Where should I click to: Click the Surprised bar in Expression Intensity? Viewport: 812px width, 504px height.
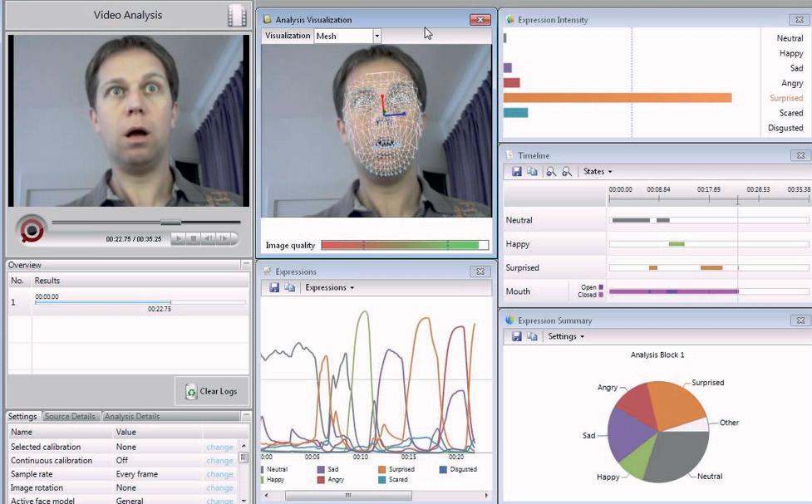(x=618, y=97)
